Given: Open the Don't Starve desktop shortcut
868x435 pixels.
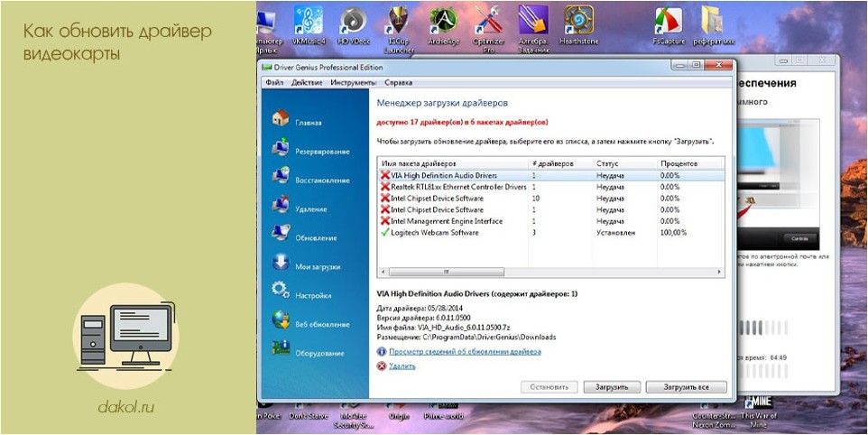Looking at the screenshot, I should pyautogui.click(x=309, y=412).
